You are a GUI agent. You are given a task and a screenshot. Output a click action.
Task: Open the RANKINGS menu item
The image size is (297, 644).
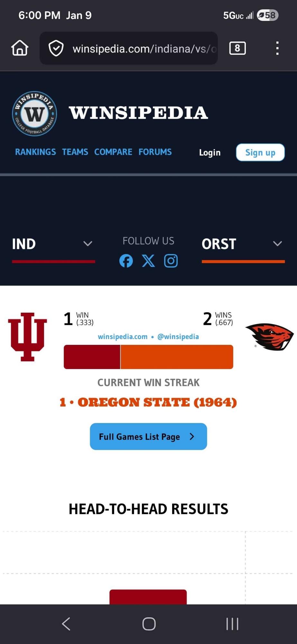click(35, 152)
